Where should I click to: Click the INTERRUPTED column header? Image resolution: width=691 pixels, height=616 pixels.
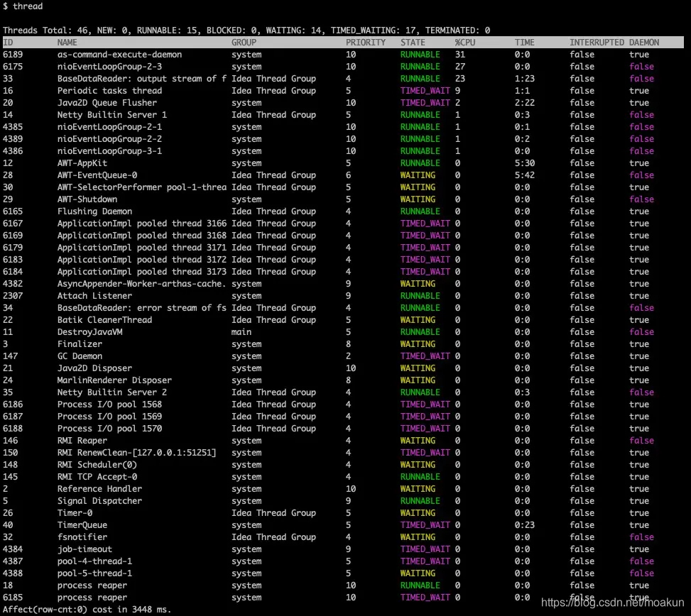click(x=597, y=43)
